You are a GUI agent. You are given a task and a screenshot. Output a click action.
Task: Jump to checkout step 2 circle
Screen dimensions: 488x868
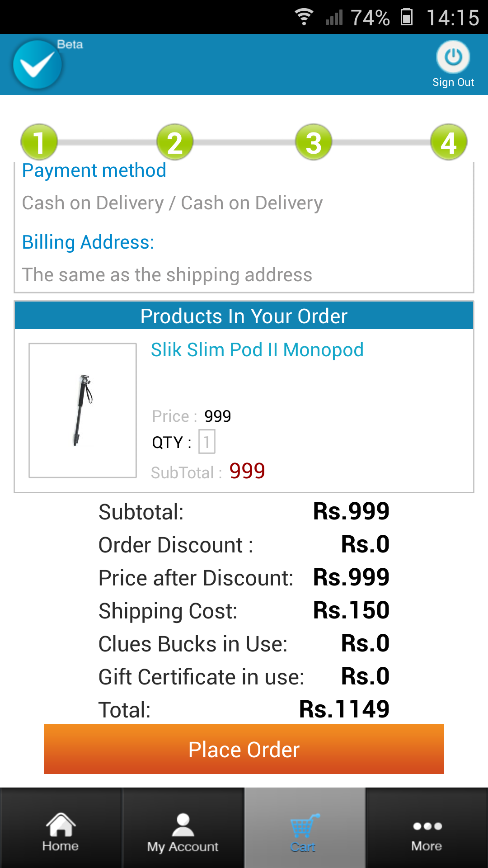[175, 142]
